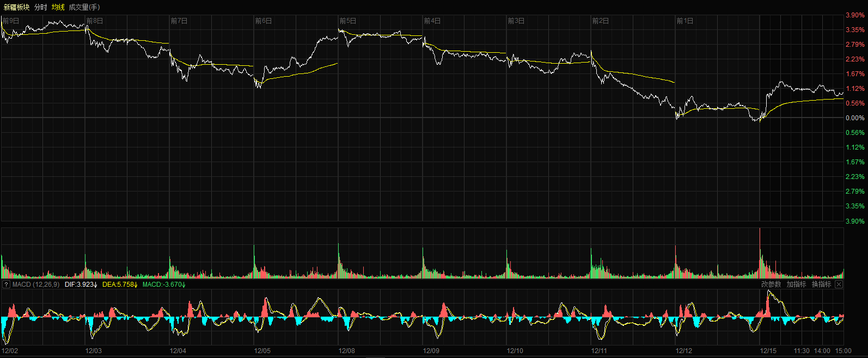
Task: Click the 0.00% baseline axis label
Action: [x=854, y=118]
